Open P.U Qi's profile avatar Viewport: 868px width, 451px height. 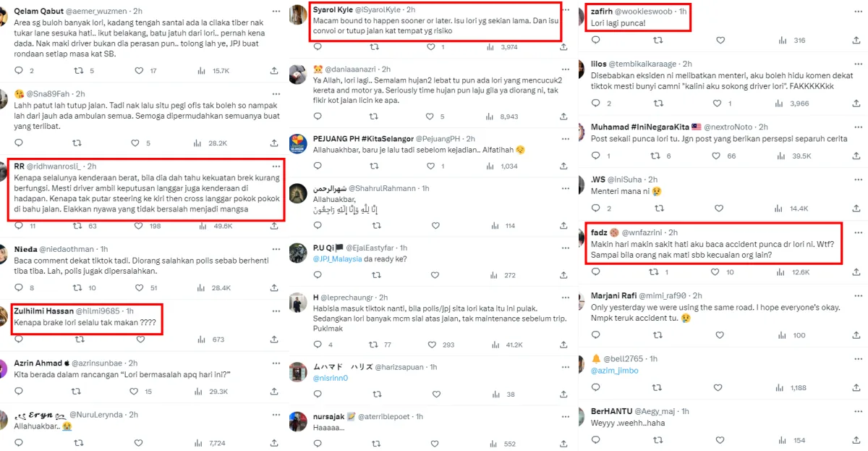click(299, 253)
